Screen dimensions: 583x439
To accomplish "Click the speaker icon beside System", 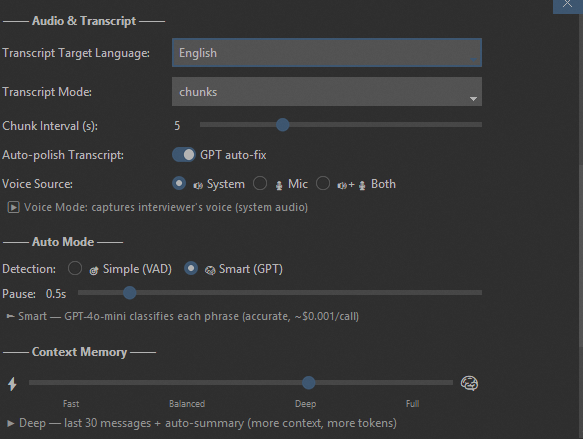I will tap(198, 185).
